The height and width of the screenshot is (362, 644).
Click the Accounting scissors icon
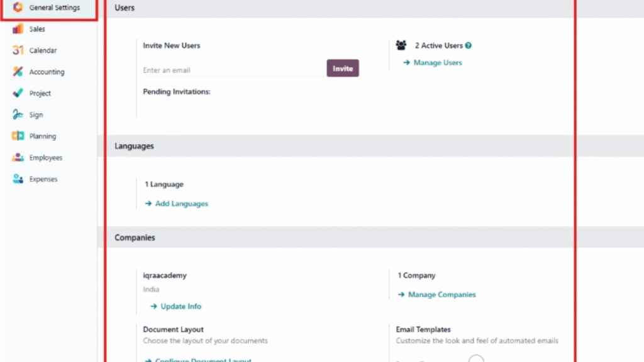pyautogui.click(x=17, y=72)
